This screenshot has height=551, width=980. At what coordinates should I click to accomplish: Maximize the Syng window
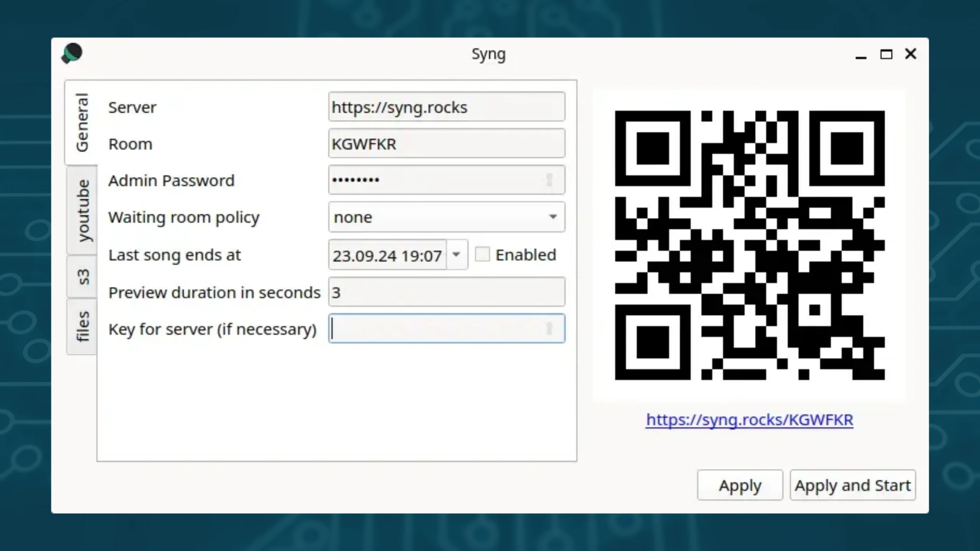[x=886, y=54]
